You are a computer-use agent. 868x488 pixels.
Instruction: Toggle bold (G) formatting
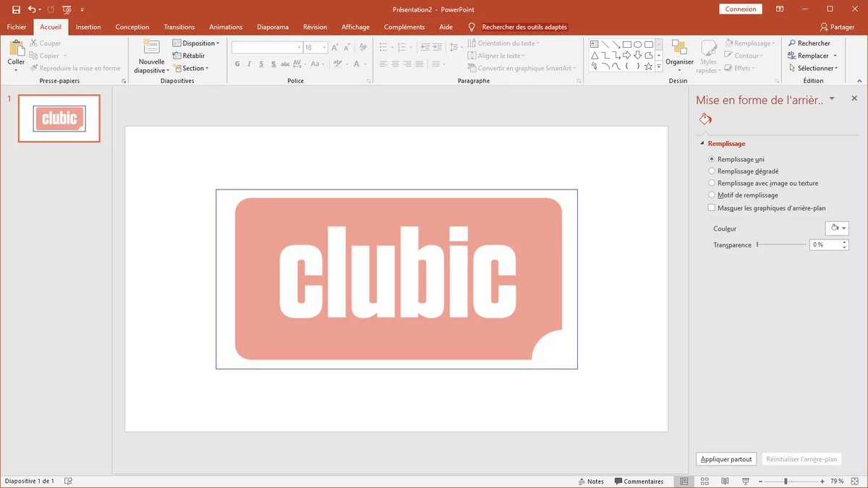pos(237,64)
